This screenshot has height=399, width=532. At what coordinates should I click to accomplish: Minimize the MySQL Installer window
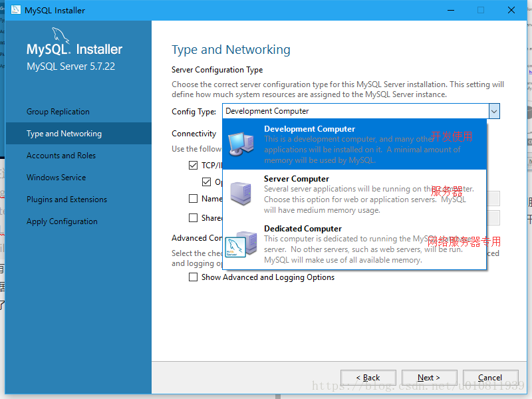[451, 10]
